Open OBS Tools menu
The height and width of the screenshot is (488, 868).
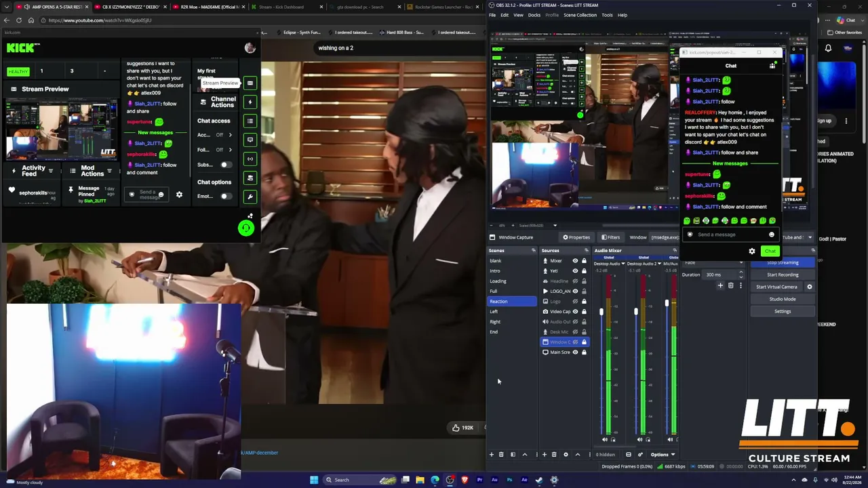coord(607,15)
